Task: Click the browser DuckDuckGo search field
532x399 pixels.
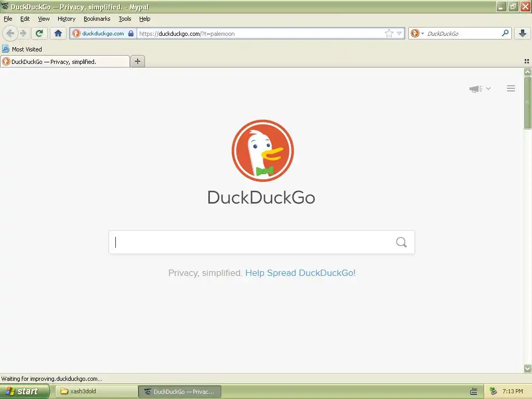Action: [462, 34]
